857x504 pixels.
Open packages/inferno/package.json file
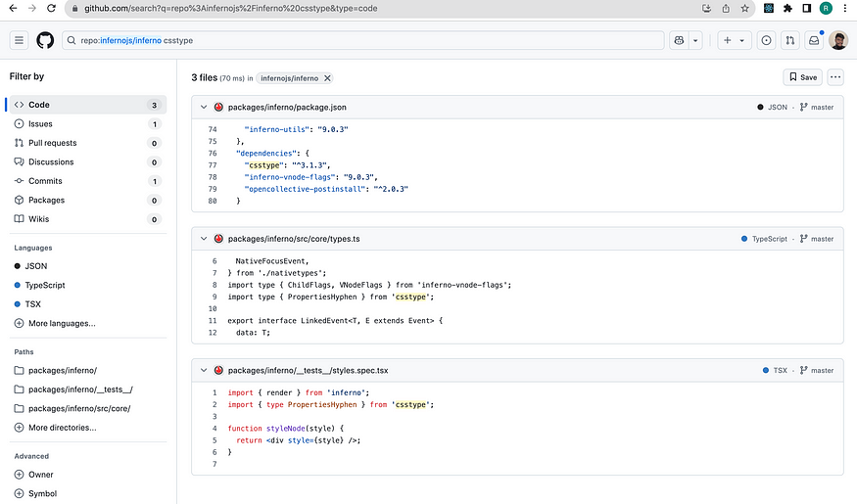(287, 107)
